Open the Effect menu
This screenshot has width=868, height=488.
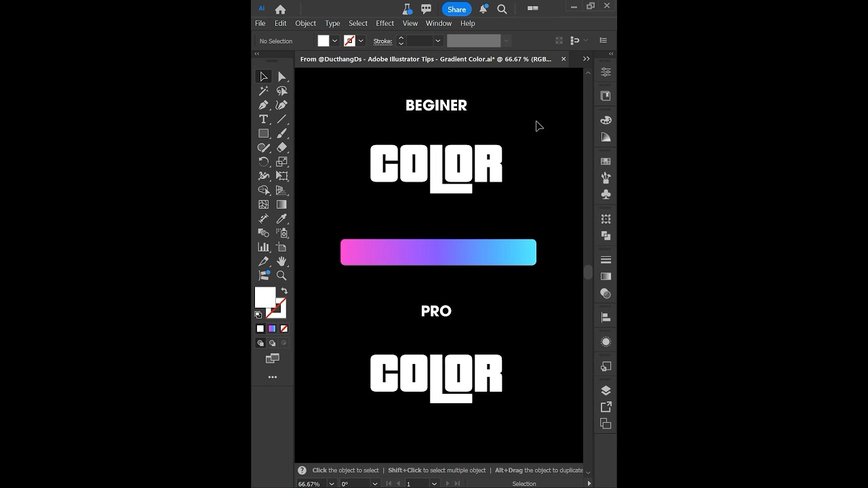[385, 23]
